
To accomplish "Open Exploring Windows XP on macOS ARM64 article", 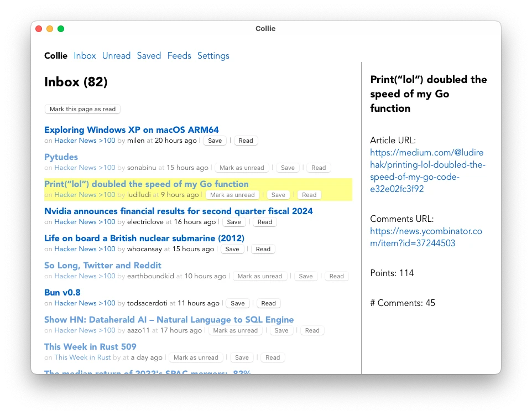I will (131, 129).
